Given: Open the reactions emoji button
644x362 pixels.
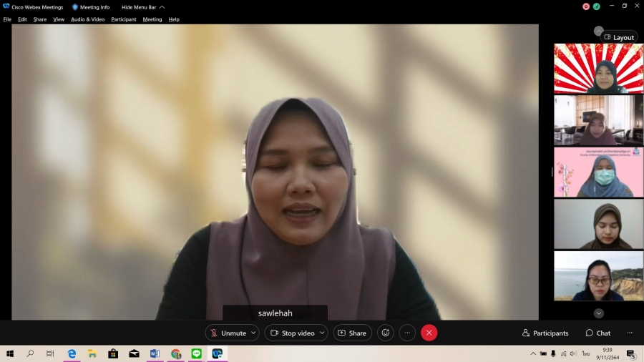Looking at the screenshot, I should [x=386, y=333].
